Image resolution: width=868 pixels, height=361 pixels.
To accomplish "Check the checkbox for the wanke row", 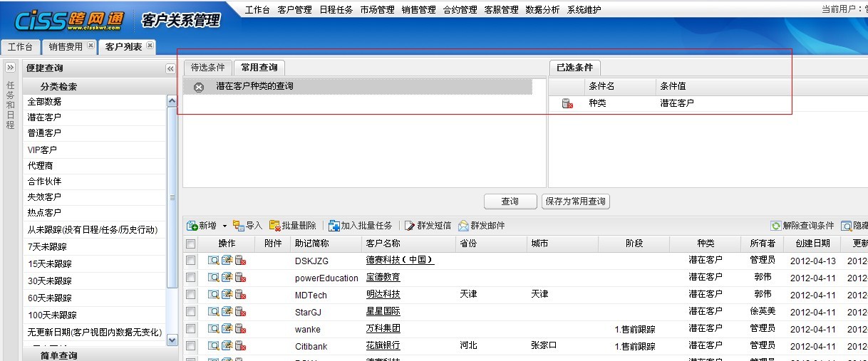I will [190, 329].
